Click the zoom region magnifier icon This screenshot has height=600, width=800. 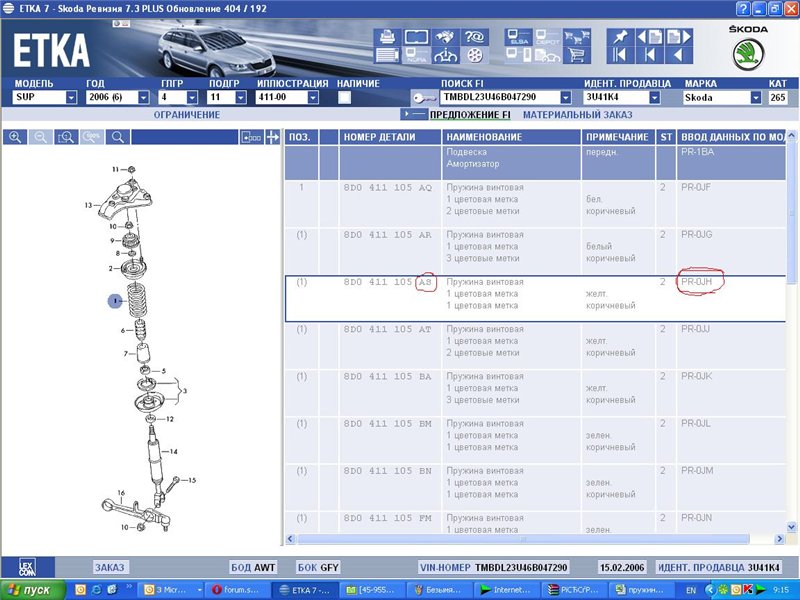tap(66, 137)
